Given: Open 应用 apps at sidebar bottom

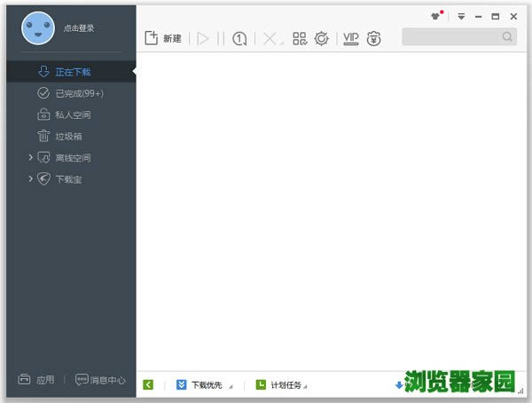Looking at the screenshot, I should [x=35, y=379].
